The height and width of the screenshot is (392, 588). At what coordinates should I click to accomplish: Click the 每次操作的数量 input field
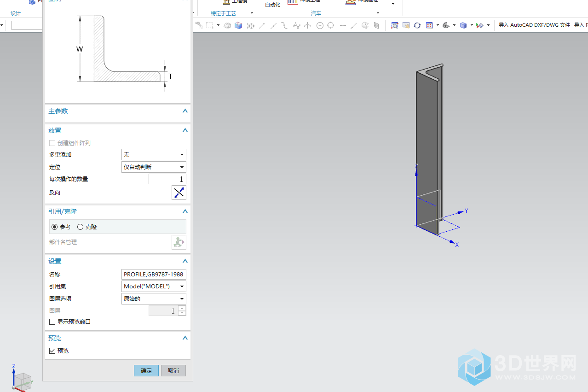click(167, 179)
